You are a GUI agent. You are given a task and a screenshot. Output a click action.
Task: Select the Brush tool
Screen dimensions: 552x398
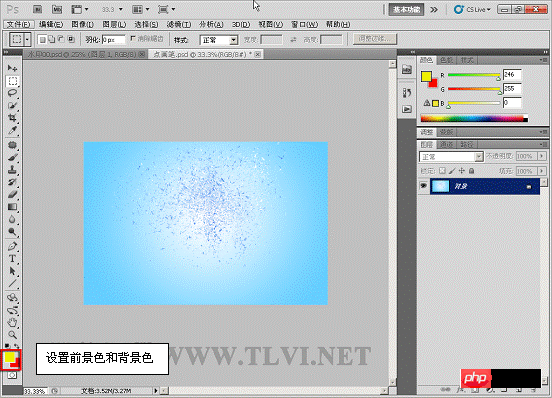click(12, 157)
